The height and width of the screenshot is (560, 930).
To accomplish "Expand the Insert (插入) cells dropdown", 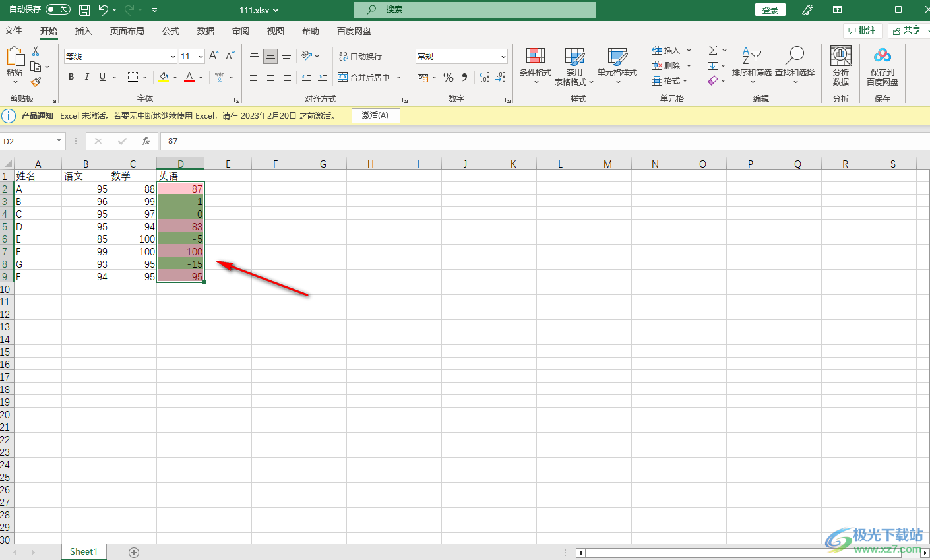I will [689, 50].
